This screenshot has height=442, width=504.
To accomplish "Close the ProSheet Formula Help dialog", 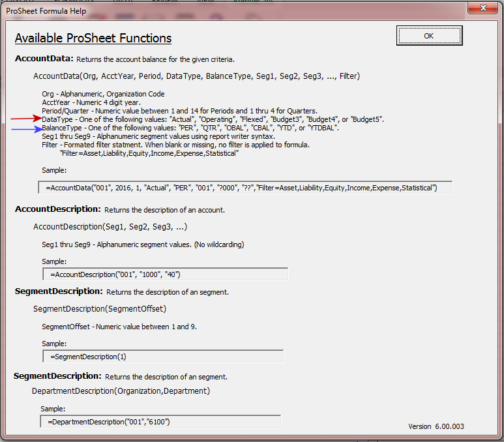I will click(x=484, y=8).
